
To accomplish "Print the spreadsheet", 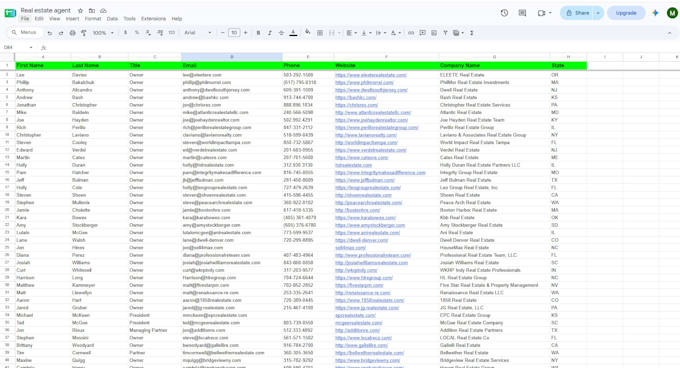I will [72, 33].
